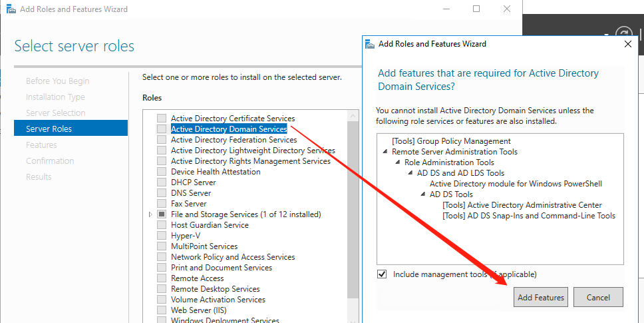This screenshot has height=323, width=644.
Task: Check Fax Server role checkbox
Action: [x=162, y=204]
